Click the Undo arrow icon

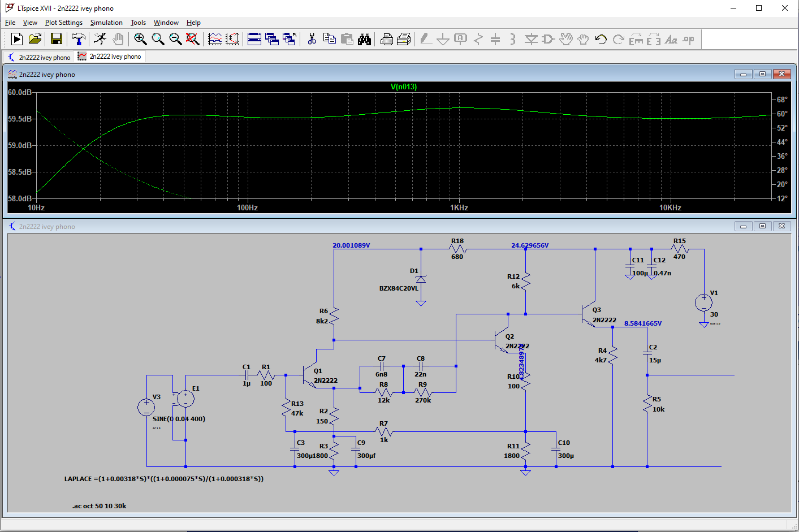point(601,39)
